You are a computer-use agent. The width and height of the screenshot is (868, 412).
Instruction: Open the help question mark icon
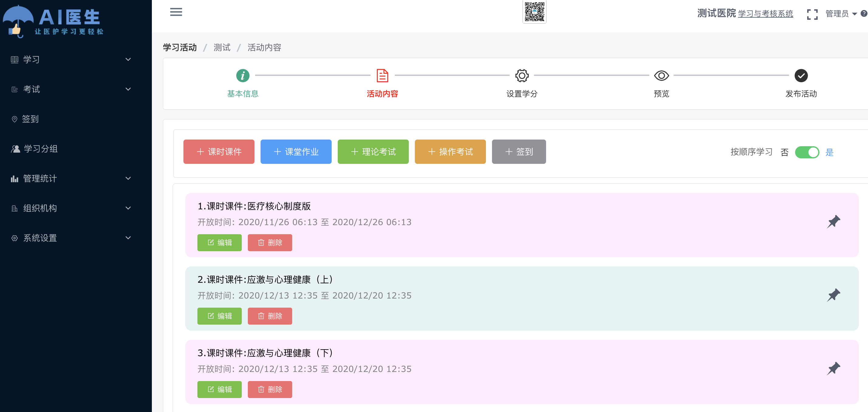coord(864,14)
